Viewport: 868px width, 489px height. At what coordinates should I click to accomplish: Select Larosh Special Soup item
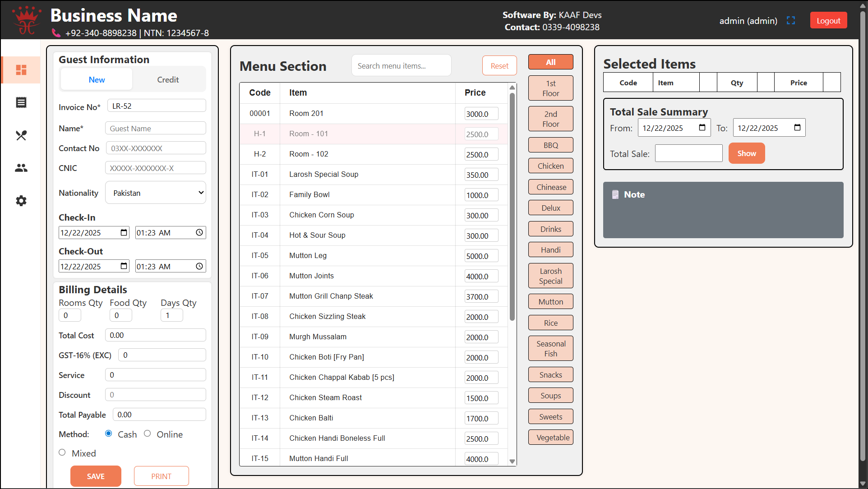tap(374, 175)
